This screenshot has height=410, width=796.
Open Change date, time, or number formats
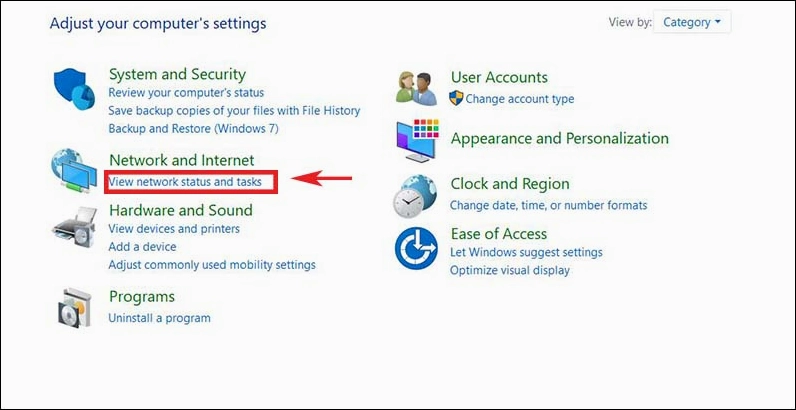click(x=548, y=205)
